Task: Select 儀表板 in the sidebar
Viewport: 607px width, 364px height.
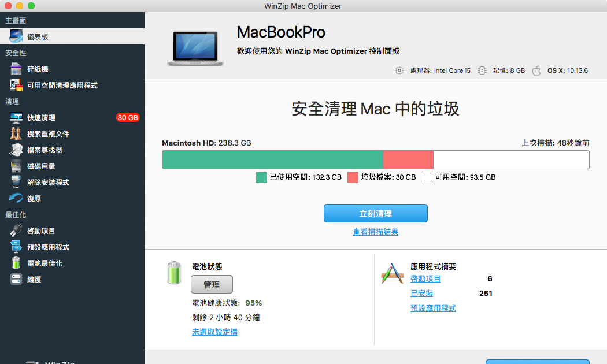Action: click(x=72, y=36)
